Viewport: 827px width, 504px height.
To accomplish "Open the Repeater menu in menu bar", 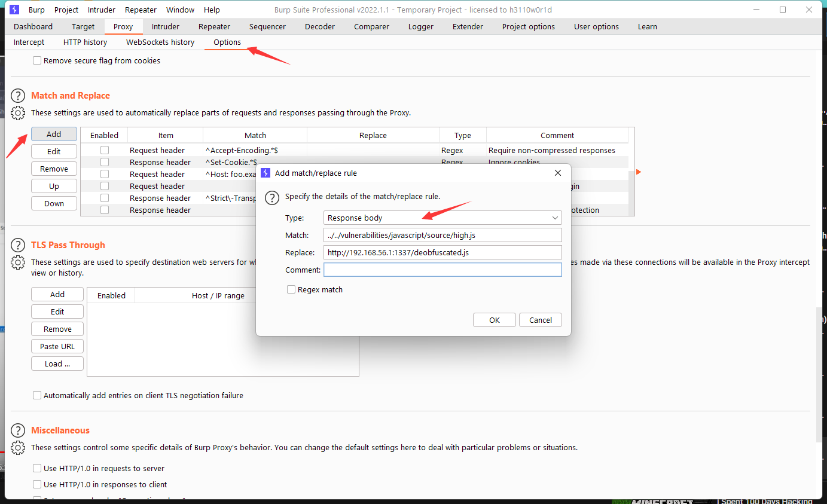I will pos(141,10).
